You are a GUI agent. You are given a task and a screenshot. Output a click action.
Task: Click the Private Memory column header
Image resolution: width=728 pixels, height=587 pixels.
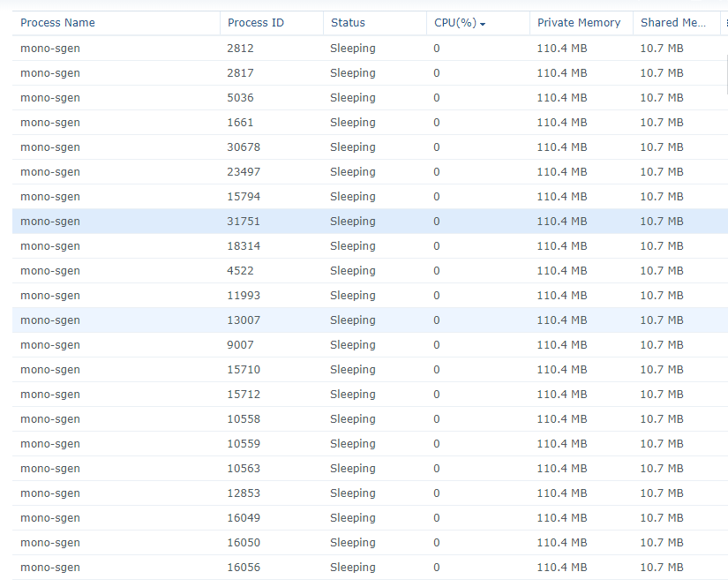tap(579, 23)
